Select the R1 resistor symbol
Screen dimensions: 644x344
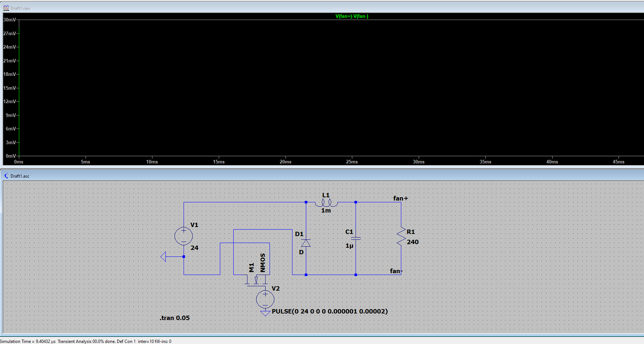point(401,236)
